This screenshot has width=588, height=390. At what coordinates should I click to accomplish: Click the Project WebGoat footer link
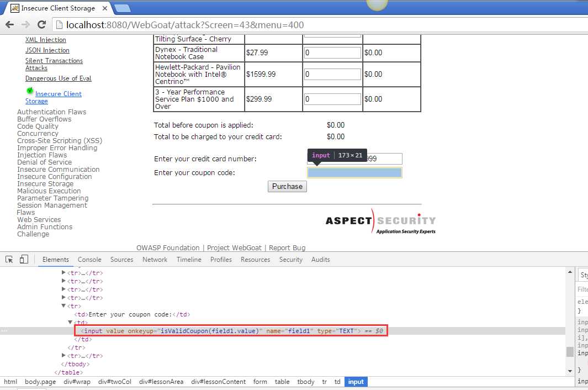click(235, 247)
